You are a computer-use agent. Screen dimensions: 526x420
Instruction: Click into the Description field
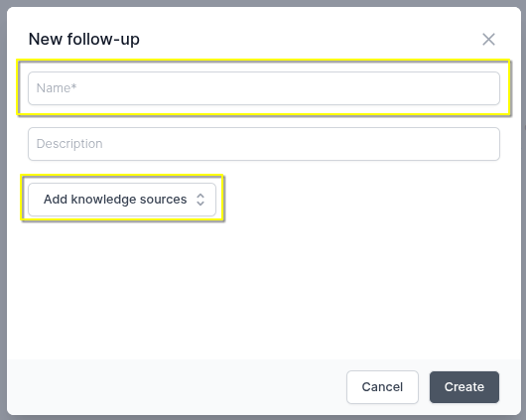point(264,144)
